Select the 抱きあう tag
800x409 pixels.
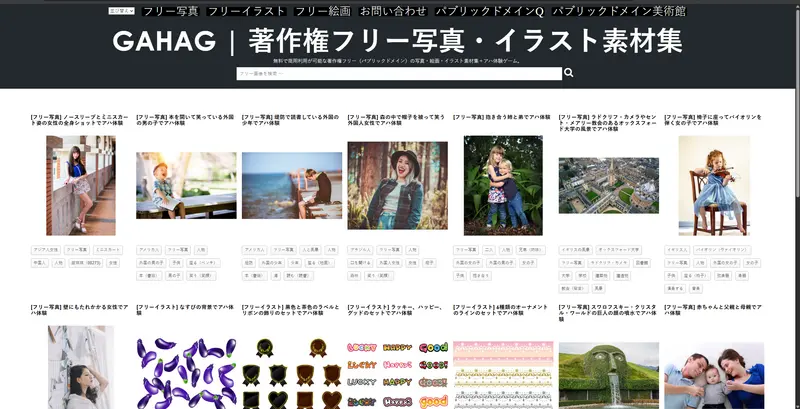point(480,276)
